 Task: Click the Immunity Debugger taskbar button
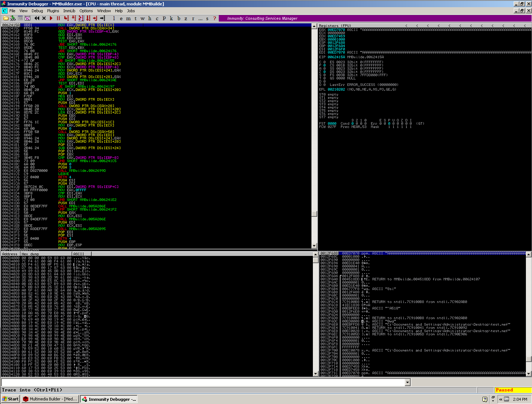point(108,399)
